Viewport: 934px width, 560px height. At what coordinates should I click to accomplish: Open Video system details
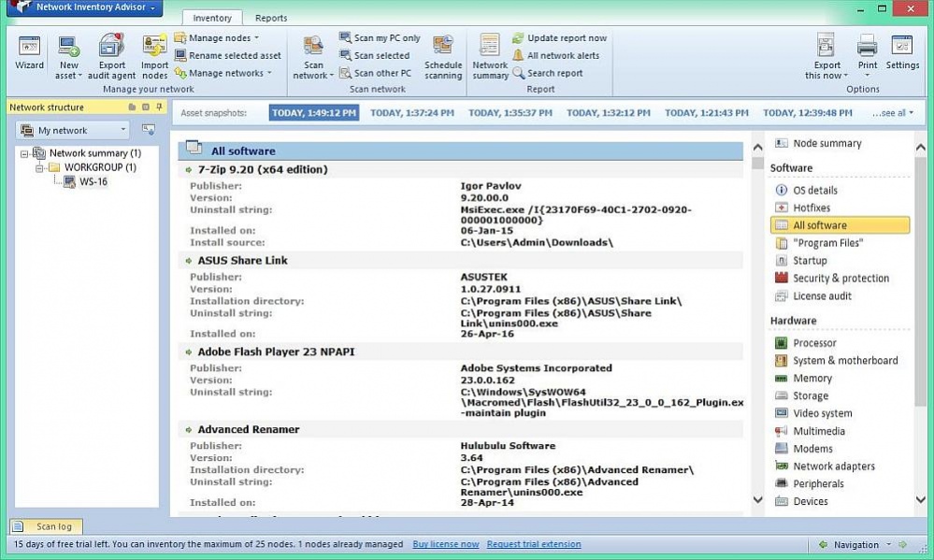pos(813,413)
